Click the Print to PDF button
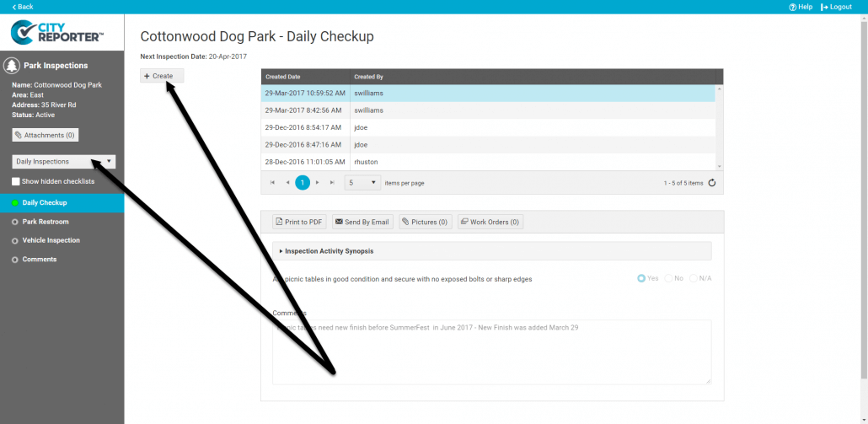The height and width of the screenshot is (424, 868). 299,222
